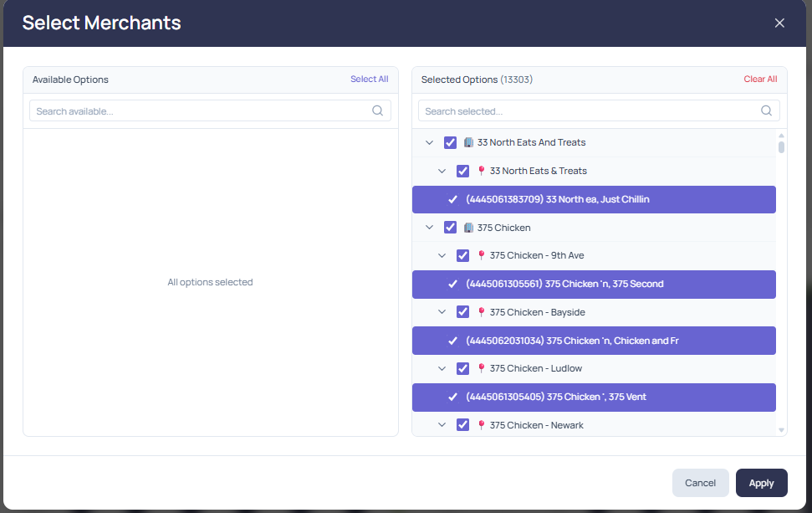Collapse the 33 North Eats And Treats group

[429, 142]
